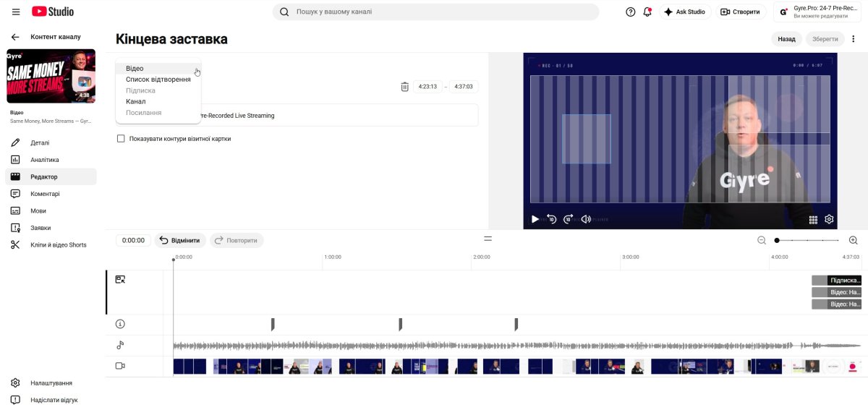
Task: Toggle the grid overlay icon in the player
Action: pos(813,220)
